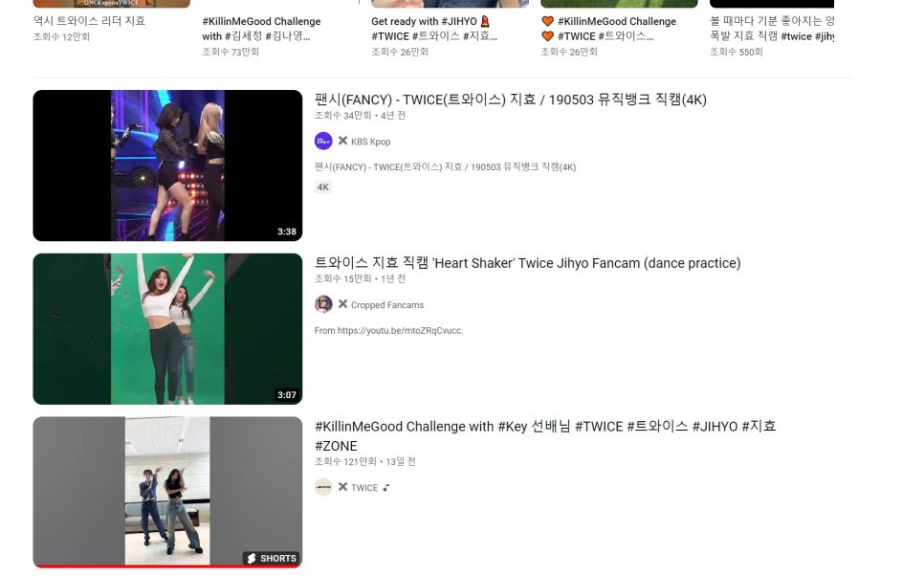The width and height of the screenshot is (924, 576).
Task: Click the 3:07 duration badge
Action: coord(287,395)
